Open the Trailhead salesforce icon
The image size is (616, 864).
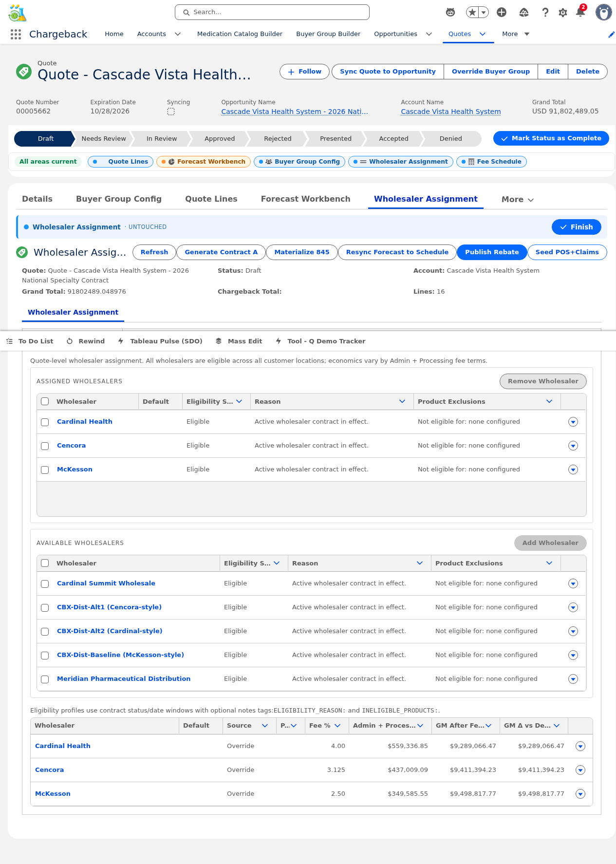click(x=524, y=12)
